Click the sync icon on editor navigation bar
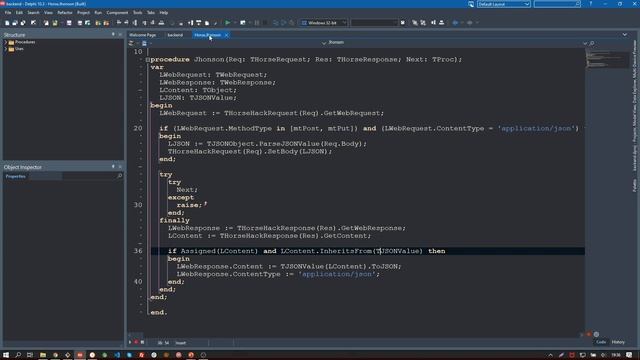This screenshot has height=360, width=640. (131, 43)
